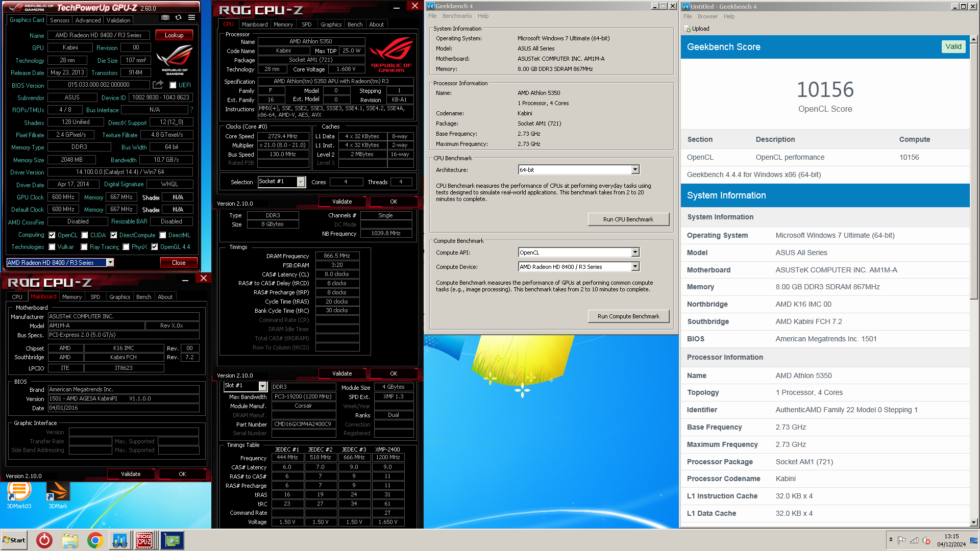Image resolution: width=980 pixels, height=551 pixels.
Task: Toggle the Vulkan checkbox
Action: tap(52, 247)
